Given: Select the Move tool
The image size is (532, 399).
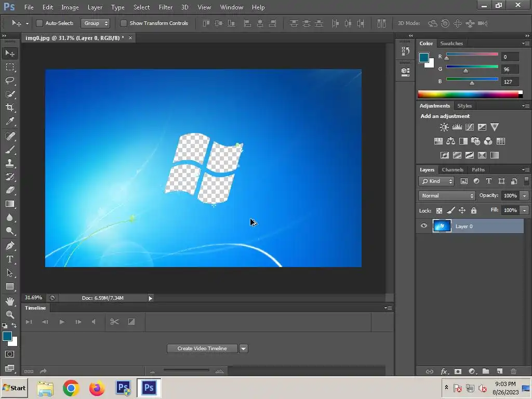Looking at the screenshot, I should (x=10, y=54).
